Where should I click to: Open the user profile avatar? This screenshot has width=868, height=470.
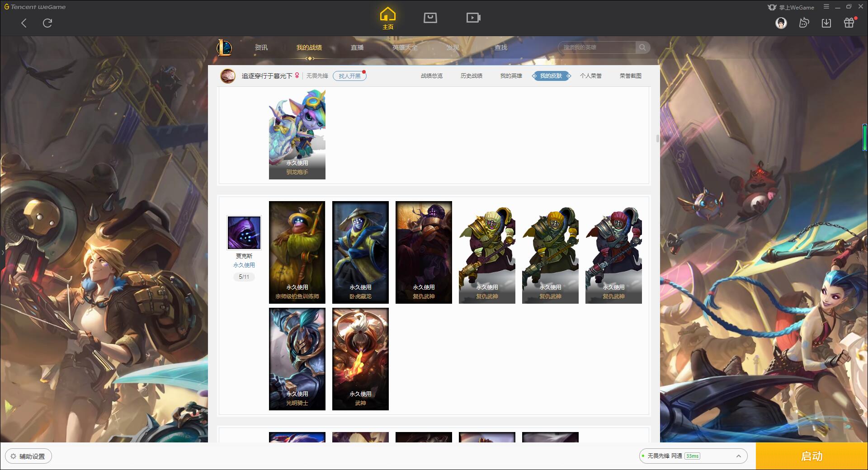pos(781,23)
